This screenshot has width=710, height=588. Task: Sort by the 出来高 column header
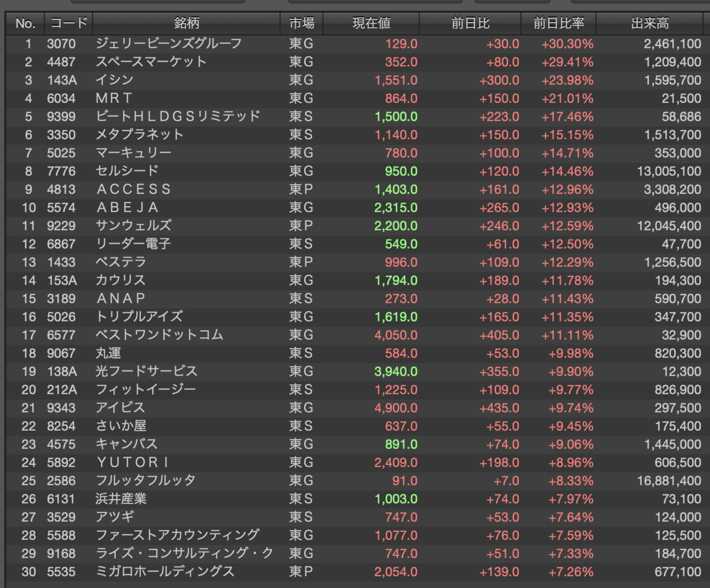coord(650,24)
